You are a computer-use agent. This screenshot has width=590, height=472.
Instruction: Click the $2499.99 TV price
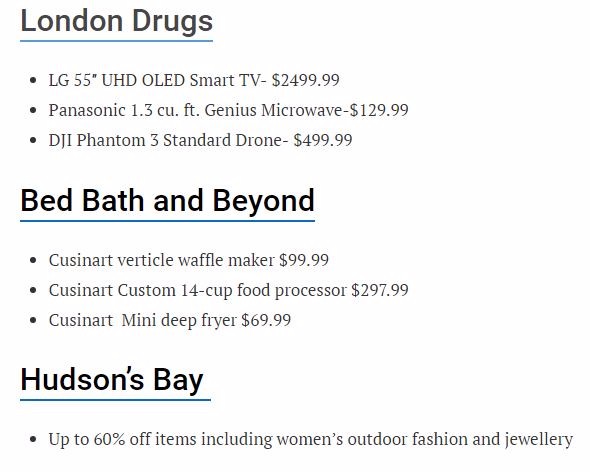306,80
